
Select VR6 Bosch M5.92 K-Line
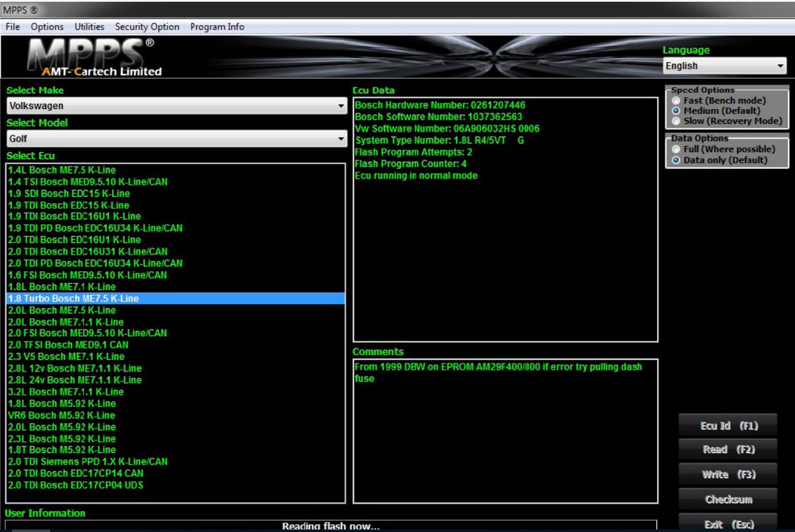click(x=176, y=415)
